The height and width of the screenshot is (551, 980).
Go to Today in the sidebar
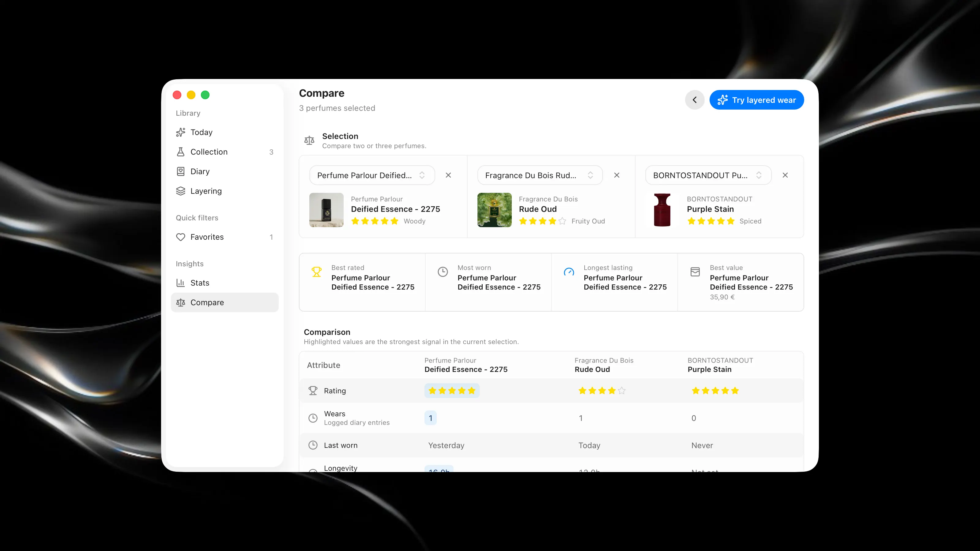pyautogui.click(x=224, y=132)
